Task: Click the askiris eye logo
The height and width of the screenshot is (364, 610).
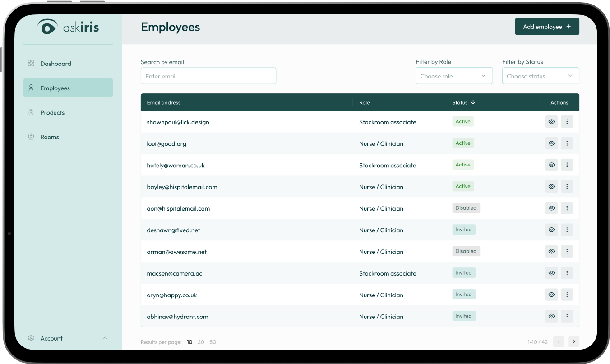Action: [47, 27]
